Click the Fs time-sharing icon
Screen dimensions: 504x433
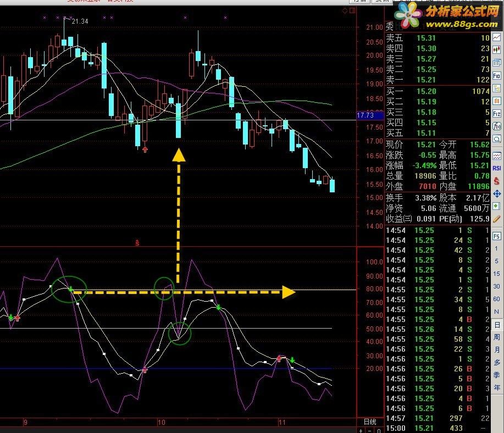point(497,236)
